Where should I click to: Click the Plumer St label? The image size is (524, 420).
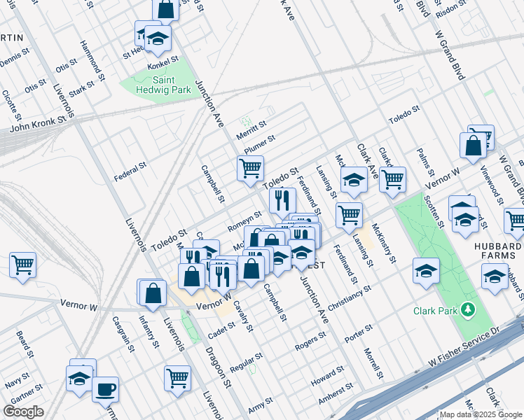pyautogui.click(x=260, y=144)
